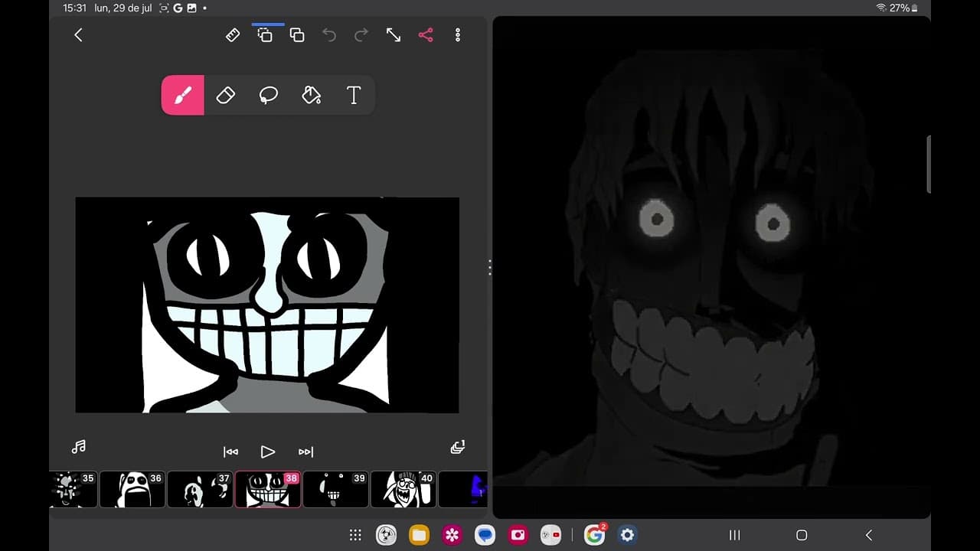Open the red Camera app
This screenshot has width=980, height=551.
coord(518,535)
